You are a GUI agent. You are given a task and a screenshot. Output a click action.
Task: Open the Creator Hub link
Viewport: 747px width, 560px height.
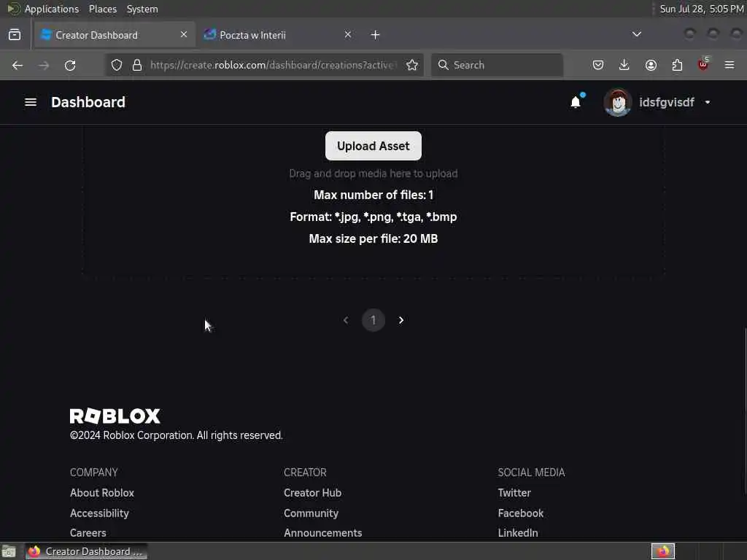pos(312,493)
